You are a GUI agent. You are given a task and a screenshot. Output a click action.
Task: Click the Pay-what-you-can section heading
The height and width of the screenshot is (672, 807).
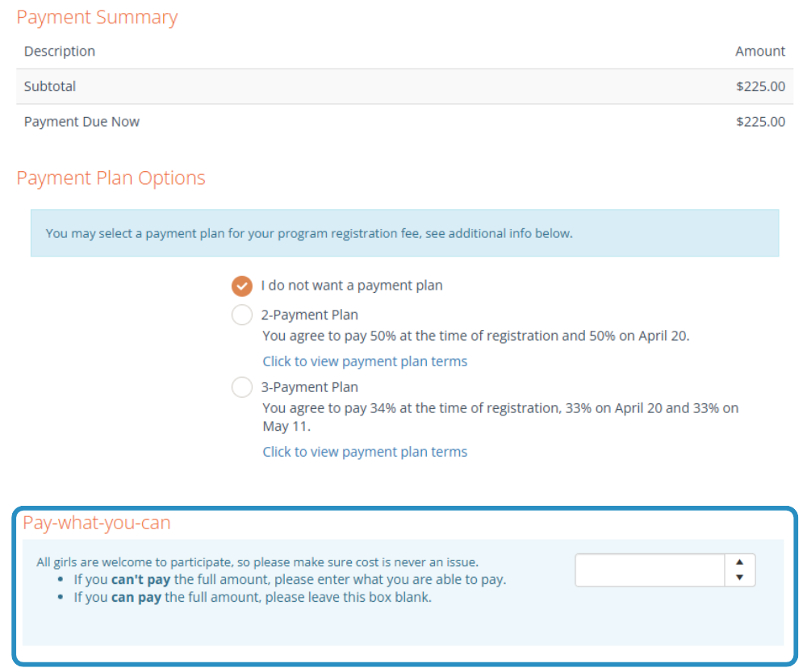[x=97, y=523]
